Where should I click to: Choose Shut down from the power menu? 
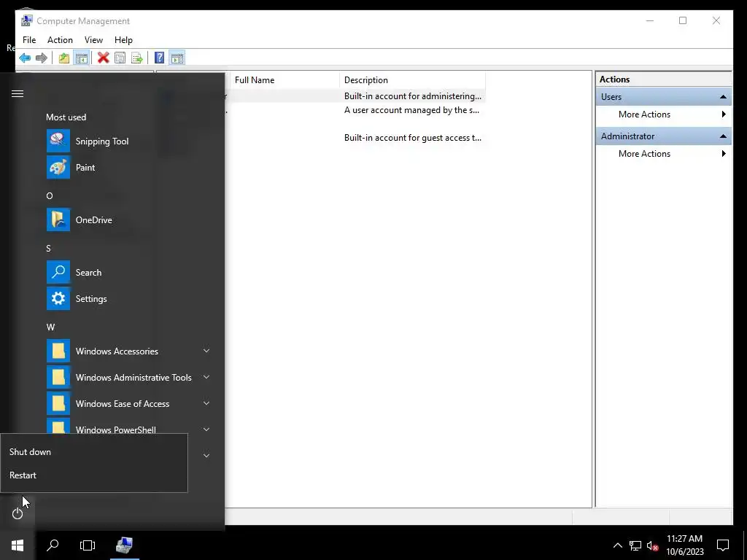[x=94, y=452]
